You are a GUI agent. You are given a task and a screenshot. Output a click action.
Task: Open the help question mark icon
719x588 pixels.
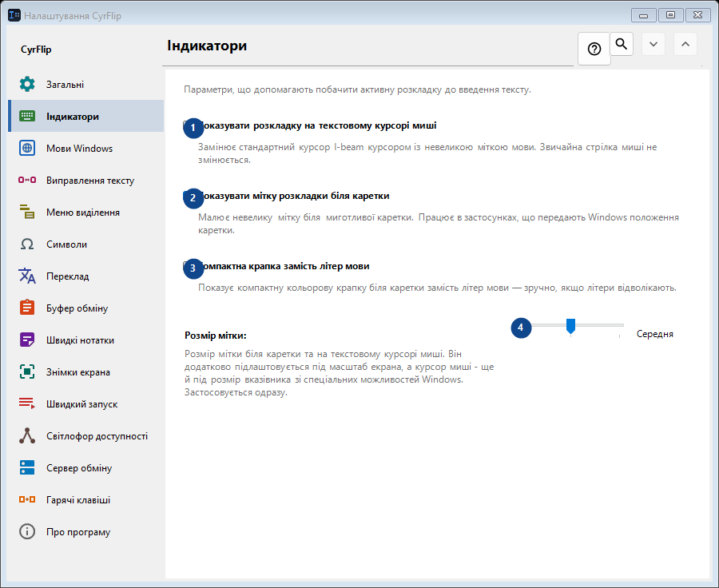(594, 49)
